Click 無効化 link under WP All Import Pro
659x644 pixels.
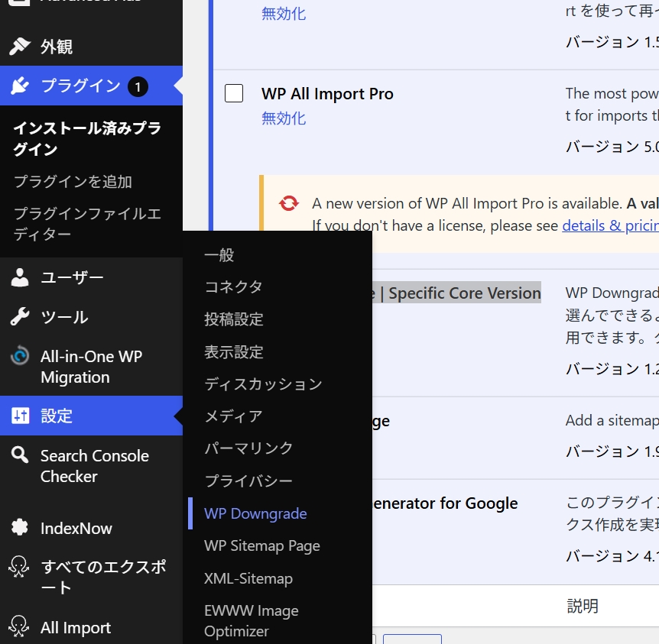point(284,118)
